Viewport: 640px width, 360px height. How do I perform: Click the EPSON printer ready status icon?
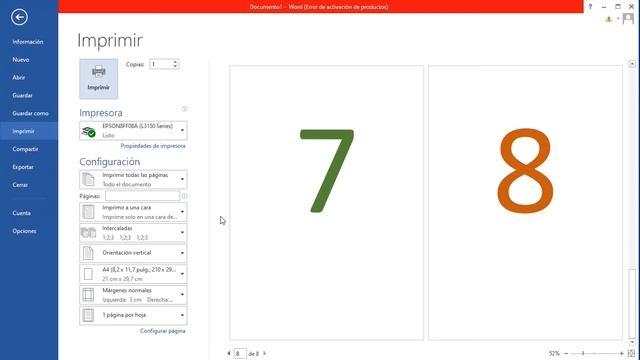click(89, 131)
